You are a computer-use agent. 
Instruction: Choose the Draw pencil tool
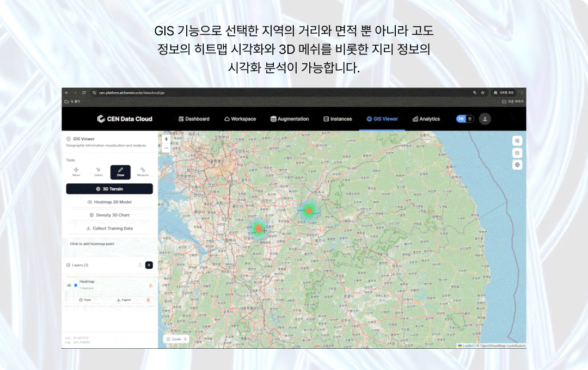[120, 171]
